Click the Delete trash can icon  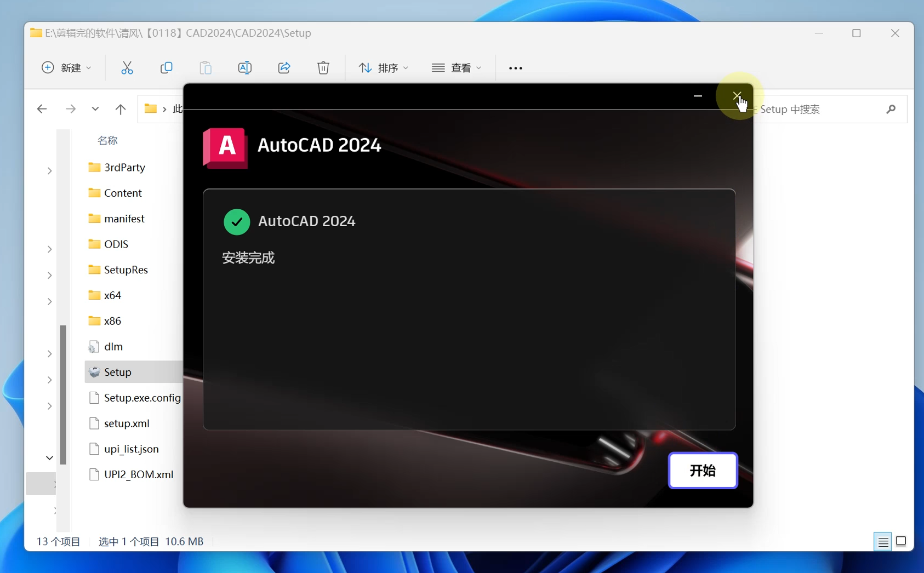[x=323, y=67]
